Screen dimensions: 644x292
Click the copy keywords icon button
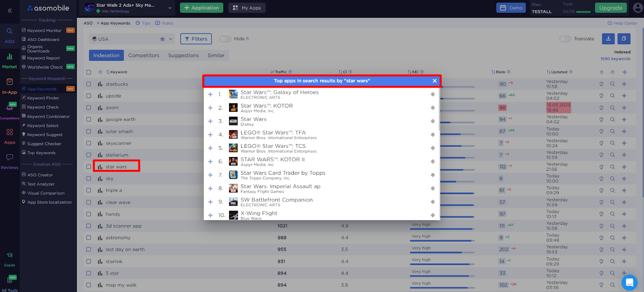624,39
